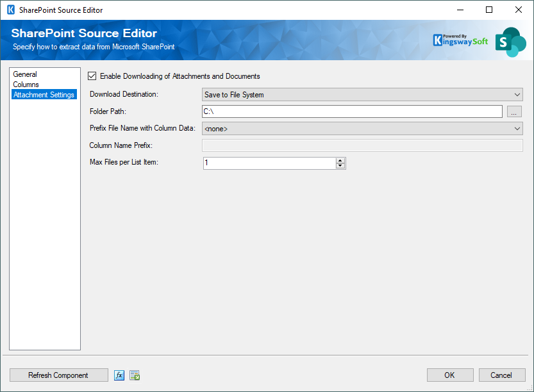Click the disabled Column Name Prefix field
Image resolution: width=534 pixels, height=392 pixels.
pyautogui.click(x=362, y=145)
